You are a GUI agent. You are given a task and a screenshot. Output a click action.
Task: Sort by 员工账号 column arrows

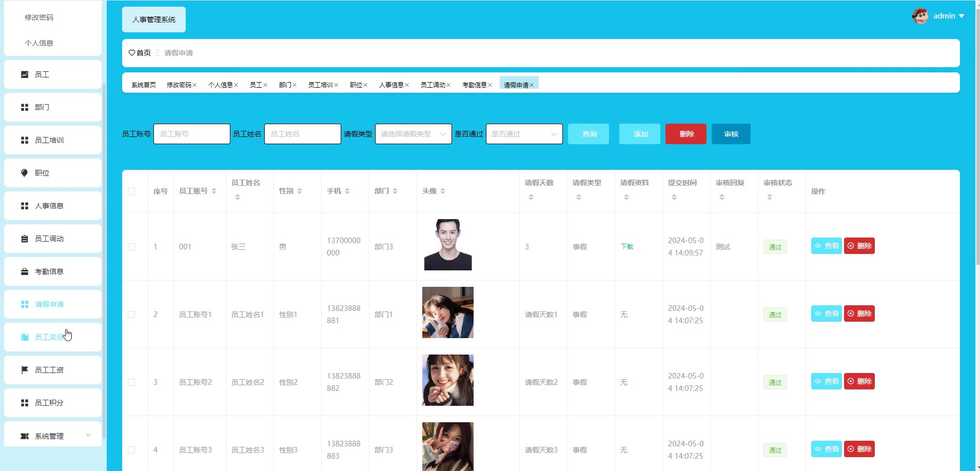point(214,191)
